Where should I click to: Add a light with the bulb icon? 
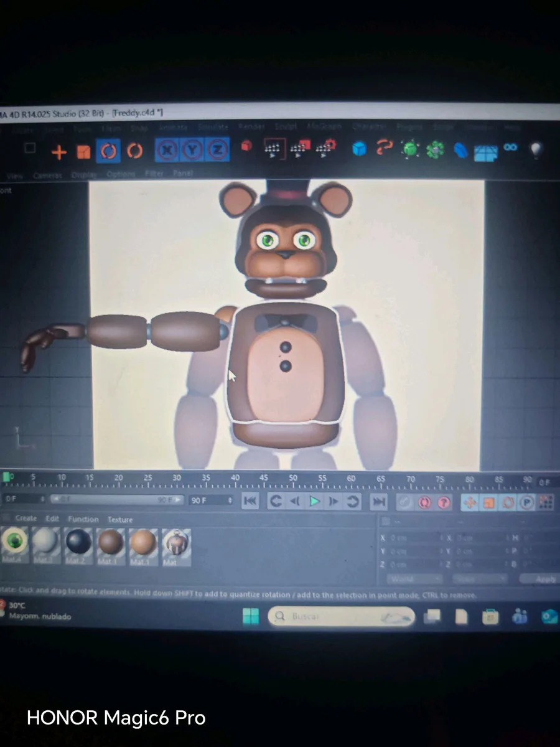536,149
